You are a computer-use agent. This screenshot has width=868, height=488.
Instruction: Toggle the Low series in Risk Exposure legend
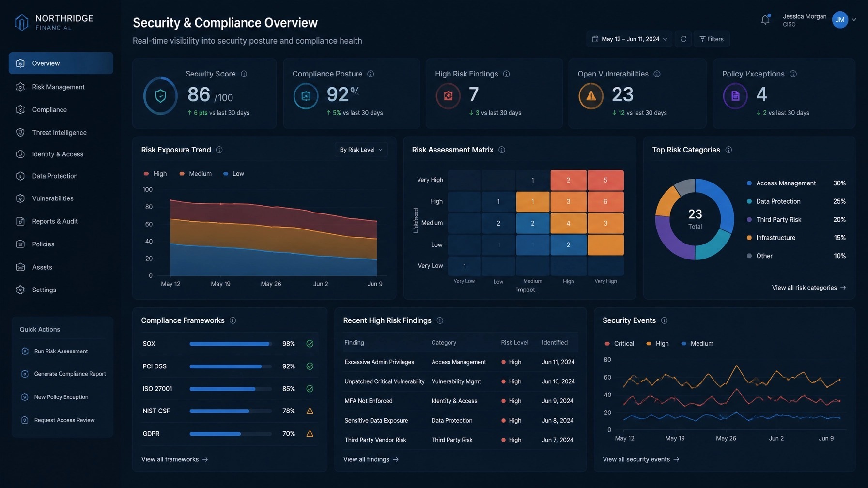click(233, 174)
